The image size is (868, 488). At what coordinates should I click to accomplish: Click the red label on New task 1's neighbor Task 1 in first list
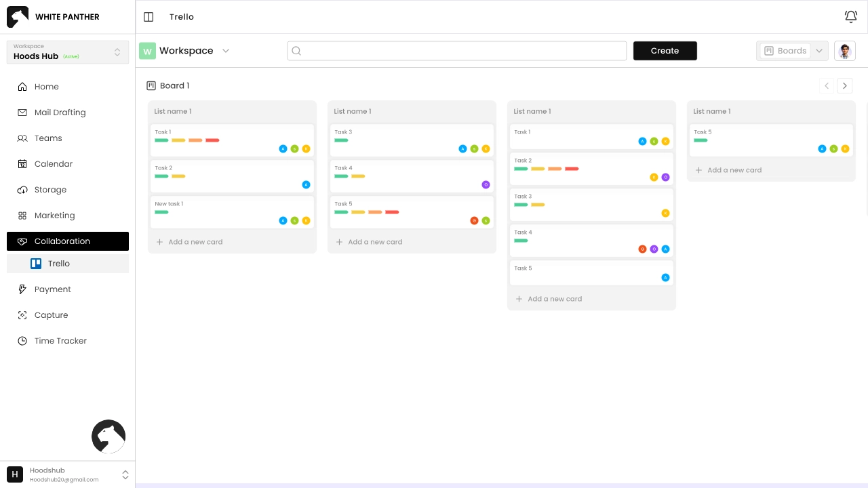pyautogui.click(x=212, y=140)
